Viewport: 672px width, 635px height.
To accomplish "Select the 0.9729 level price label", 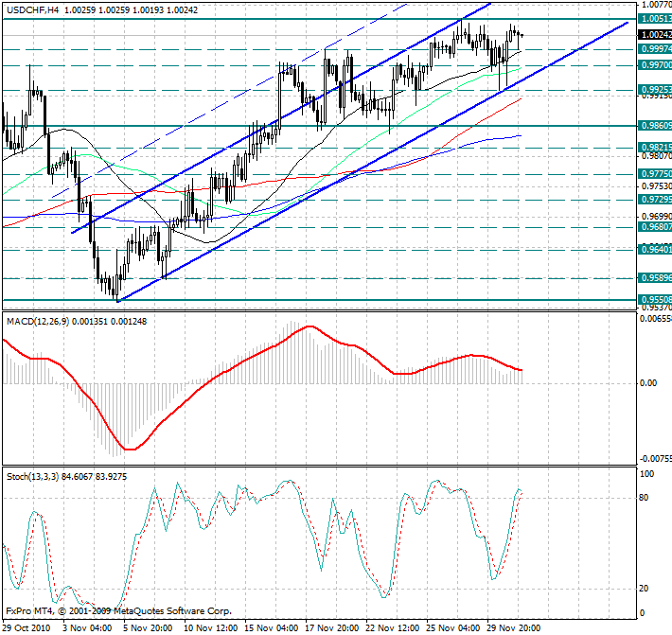I will pyautogui.click(x=655, y=200).
